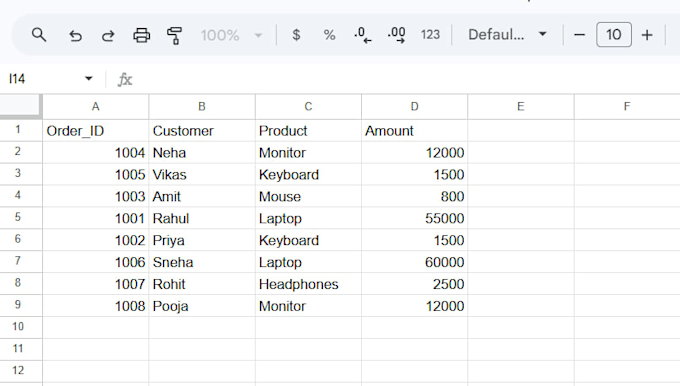Click the 12000 cell in Pooja's row
680x386 pixels.
coord(415,306)
